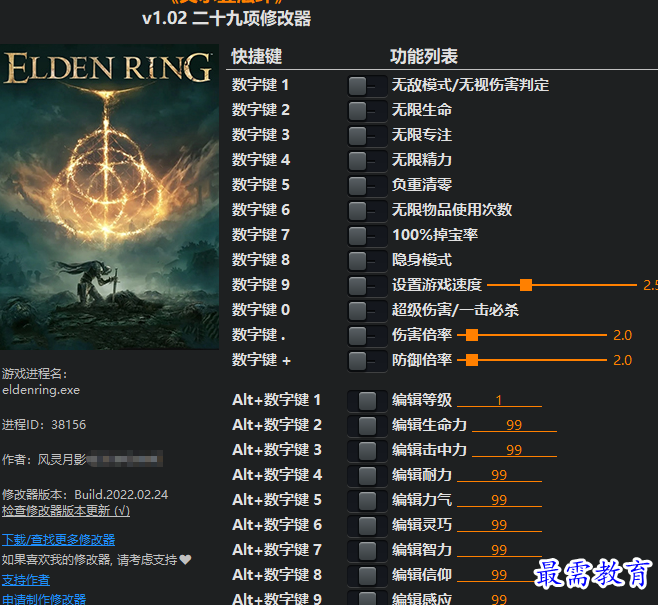Toggle 设置游戏速度 switch

(367, 286)
